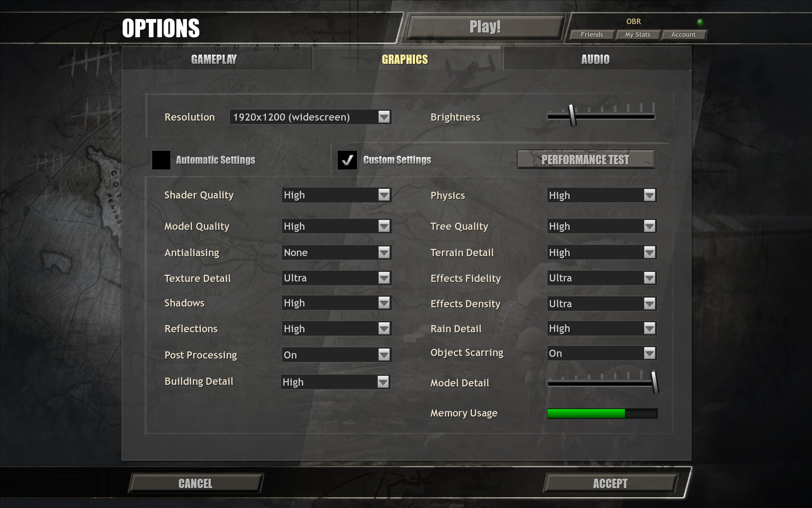
Task: Click the Reflections dropdown icon
Action: (x=385, y=328)
